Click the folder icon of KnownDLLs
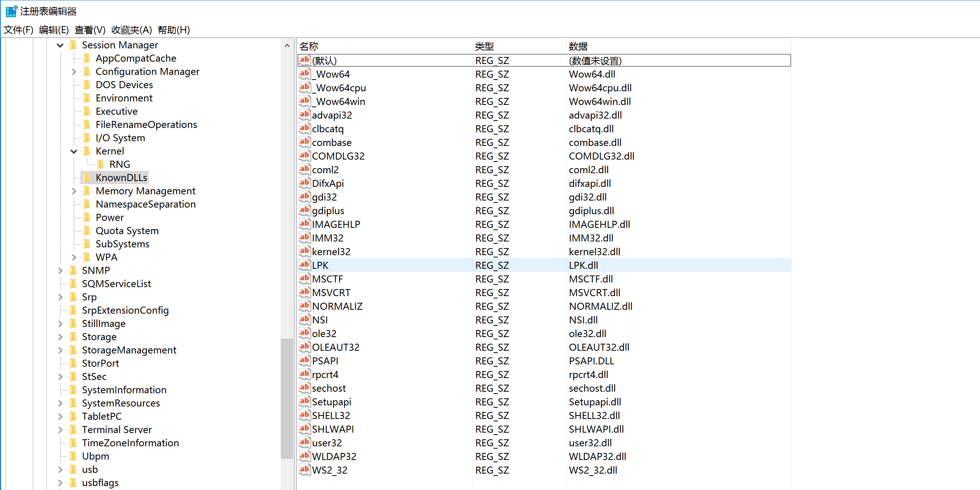 pos(87,178)
